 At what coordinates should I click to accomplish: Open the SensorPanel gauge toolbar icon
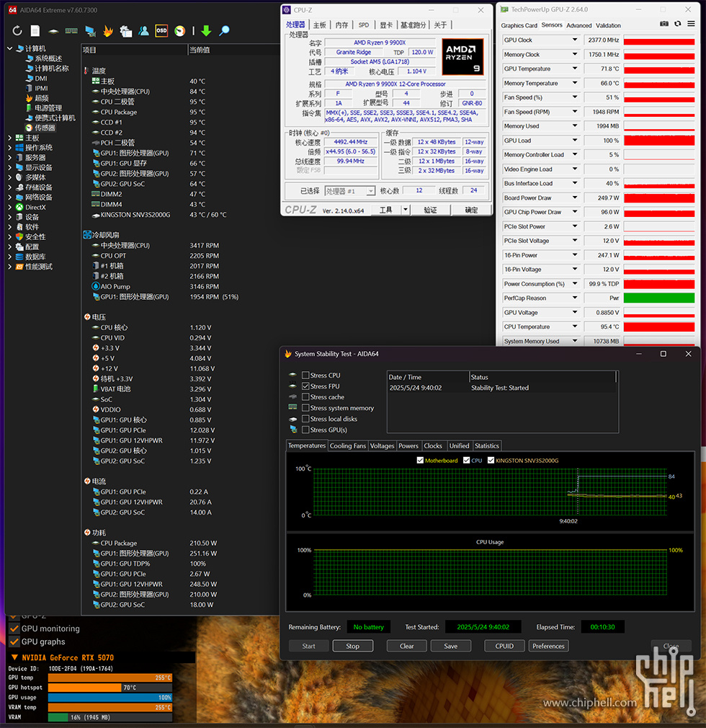(179, 31)
